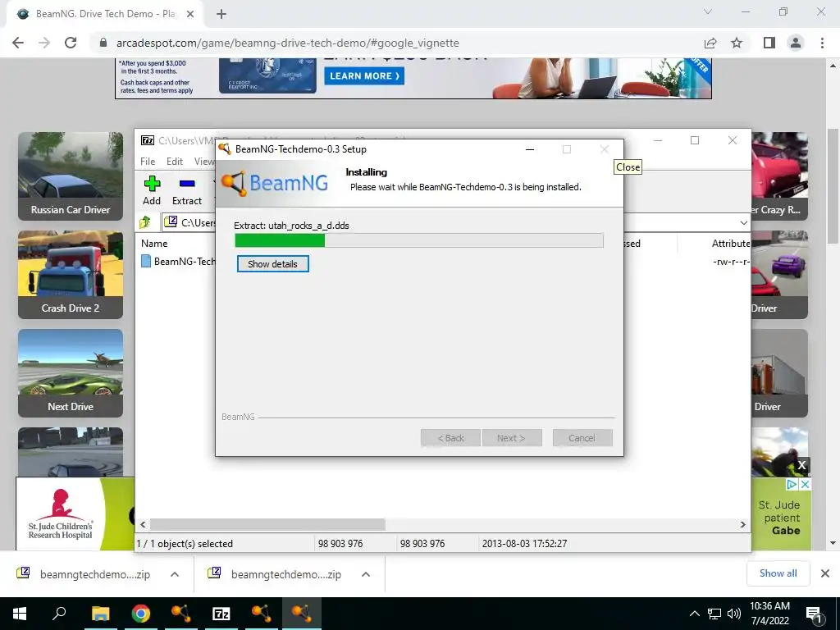Image resolution: width=840 pixels, height=630 pixels.
Task: Open a new browser tab
Action: [221, 14]
